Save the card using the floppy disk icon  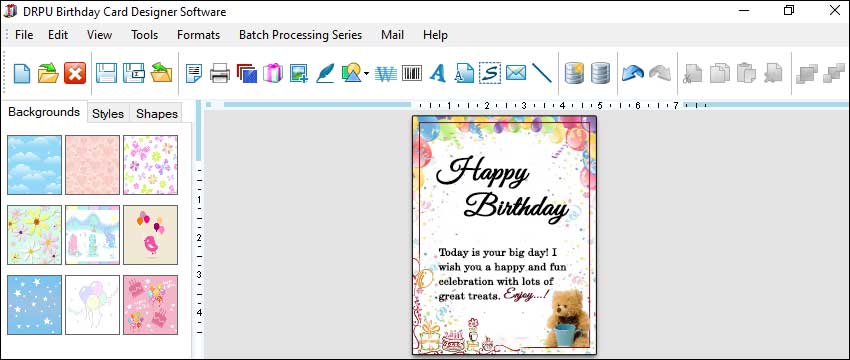click(x=106, y=73)
